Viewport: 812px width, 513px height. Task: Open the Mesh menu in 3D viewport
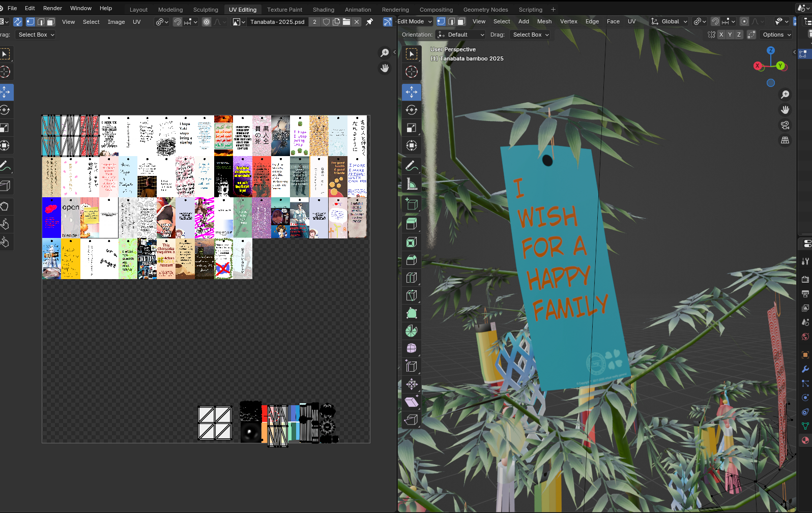[544, 21]
